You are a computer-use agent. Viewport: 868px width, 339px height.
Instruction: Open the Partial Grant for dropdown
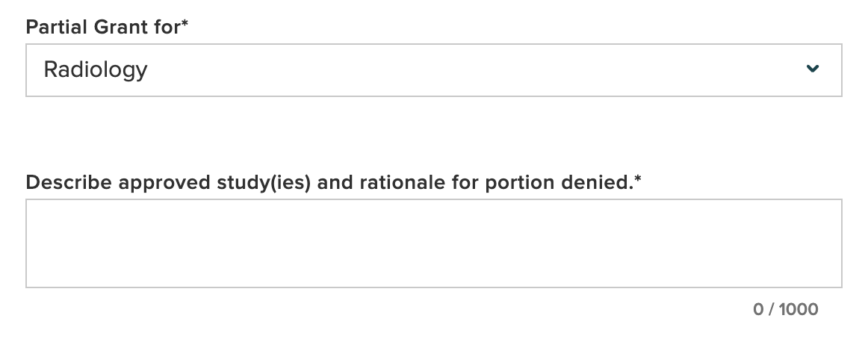click(x=433, y=69)
